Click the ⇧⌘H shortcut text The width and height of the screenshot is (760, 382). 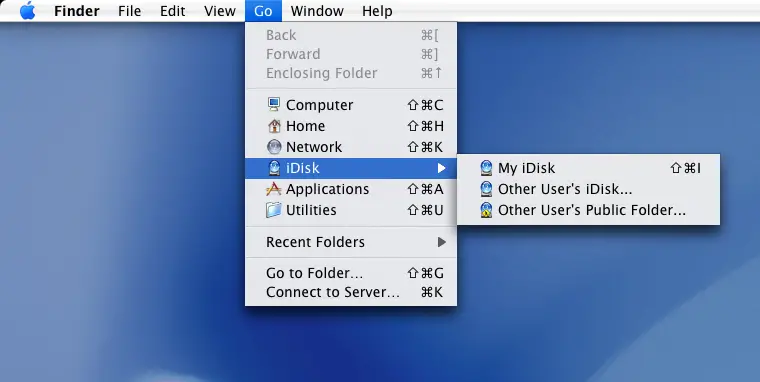[425, 126]
